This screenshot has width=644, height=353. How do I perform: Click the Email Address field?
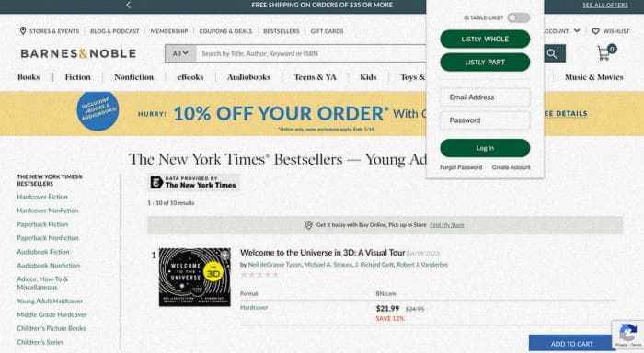tap(485, 97)
